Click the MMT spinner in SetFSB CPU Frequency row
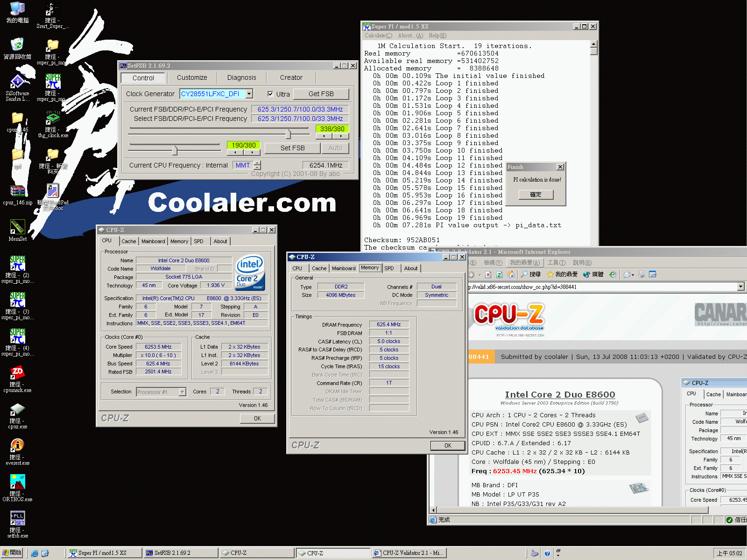The image size is (747, 560). point(257,165)
